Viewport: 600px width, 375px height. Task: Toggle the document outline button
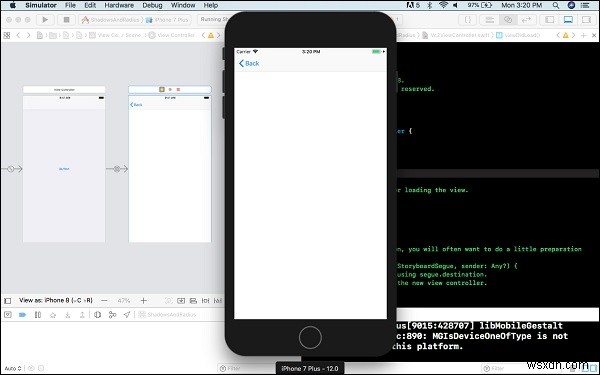pyautogui.click(x=8, y=301)
